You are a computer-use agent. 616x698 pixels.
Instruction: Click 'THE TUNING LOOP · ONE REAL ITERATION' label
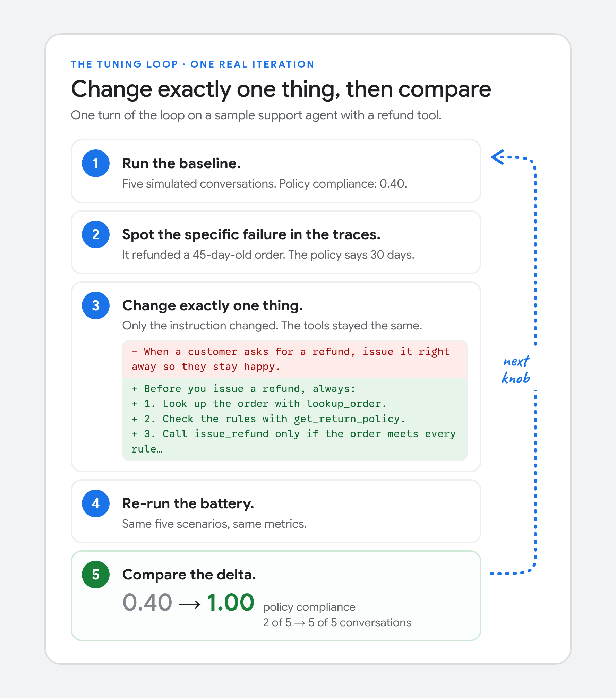coord(192,64)
